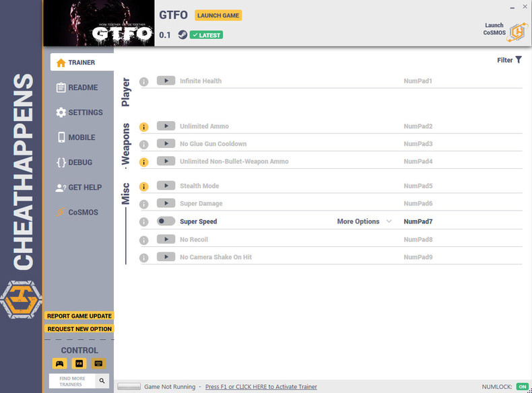Click the info icon next to Super Speed

[144, 222]
